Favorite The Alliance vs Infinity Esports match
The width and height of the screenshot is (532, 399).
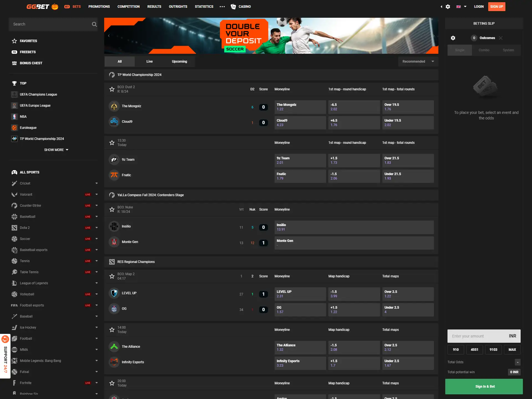tap(112, 330)
